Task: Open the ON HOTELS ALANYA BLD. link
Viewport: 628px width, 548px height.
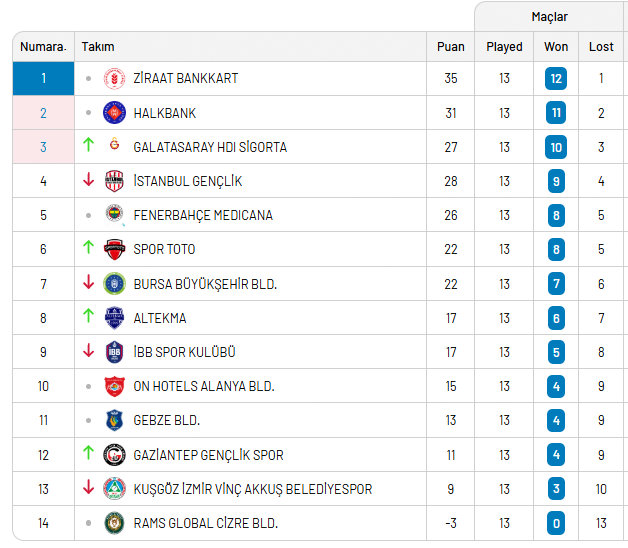Action: (x=203, y=386)
